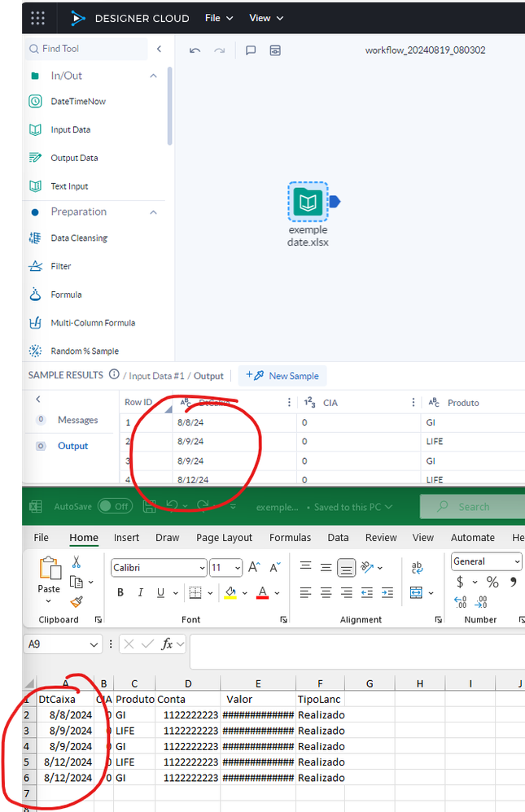
Task: Click the Excel formula bar input
Action: (x=357, y=652)
